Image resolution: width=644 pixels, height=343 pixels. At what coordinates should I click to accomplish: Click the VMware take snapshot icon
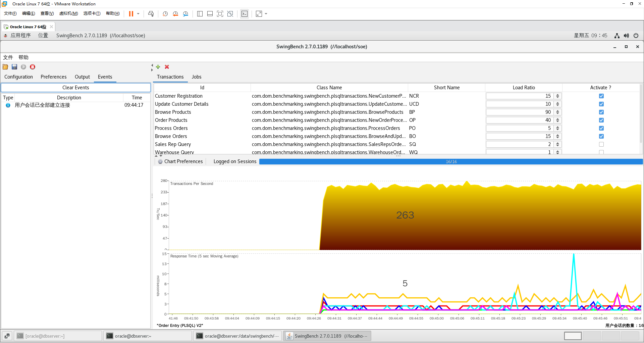pos(165,14)
